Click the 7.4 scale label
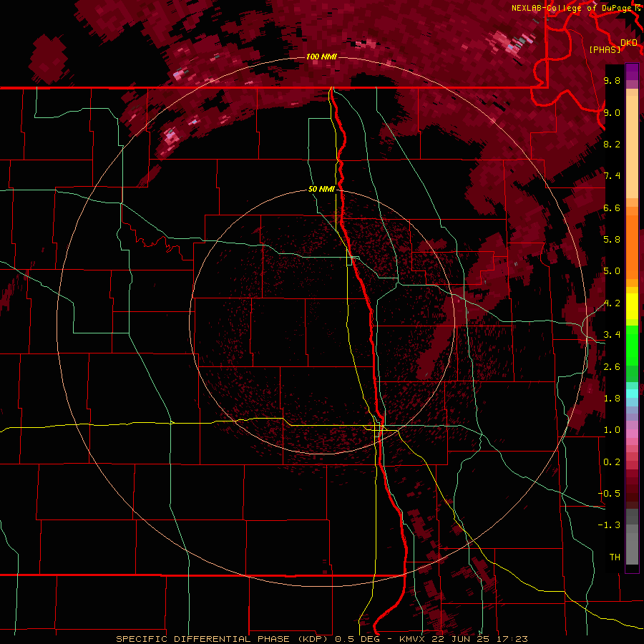Image resolution: width=644 pixels, height=644 pixels. 612,176
